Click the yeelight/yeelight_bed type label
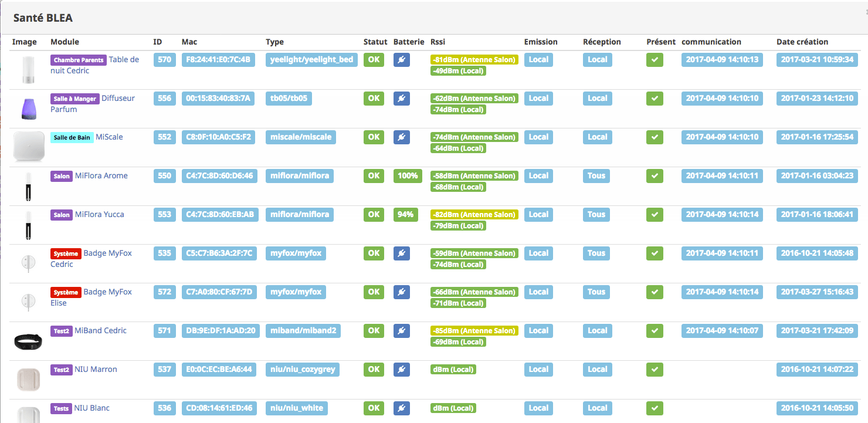This screenshot has width=868, height=423. (311, 59)
